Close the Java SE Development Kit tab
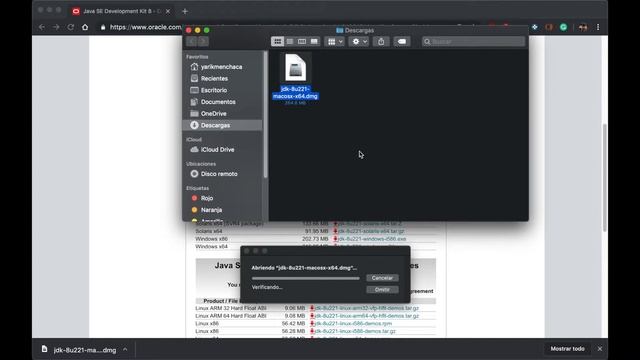Viewport: 640px width, 360px height. click(168, 11)
